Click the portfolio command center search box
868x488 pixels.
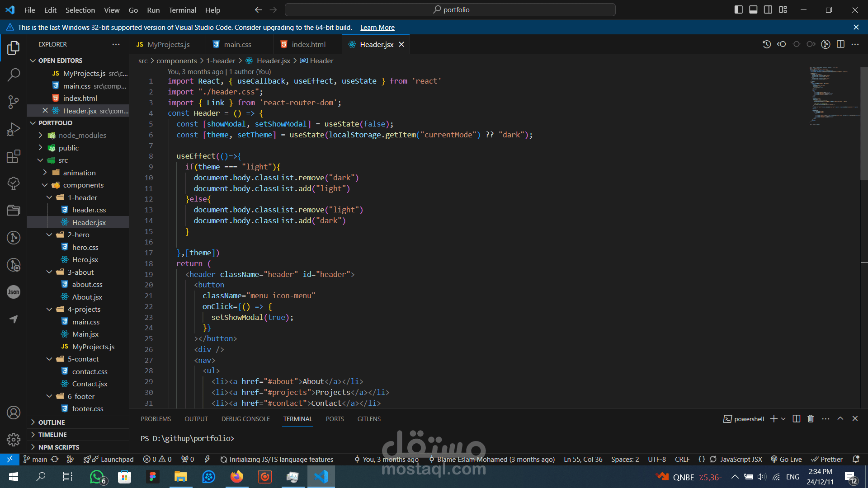450,9
